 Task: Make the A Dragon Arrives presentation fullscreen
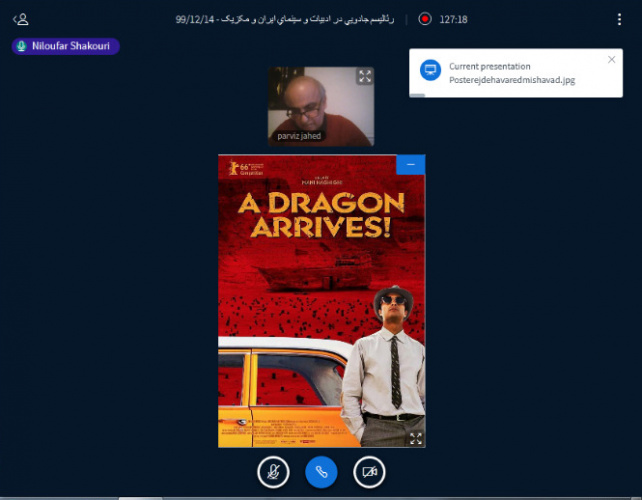(x=415, y=438)
